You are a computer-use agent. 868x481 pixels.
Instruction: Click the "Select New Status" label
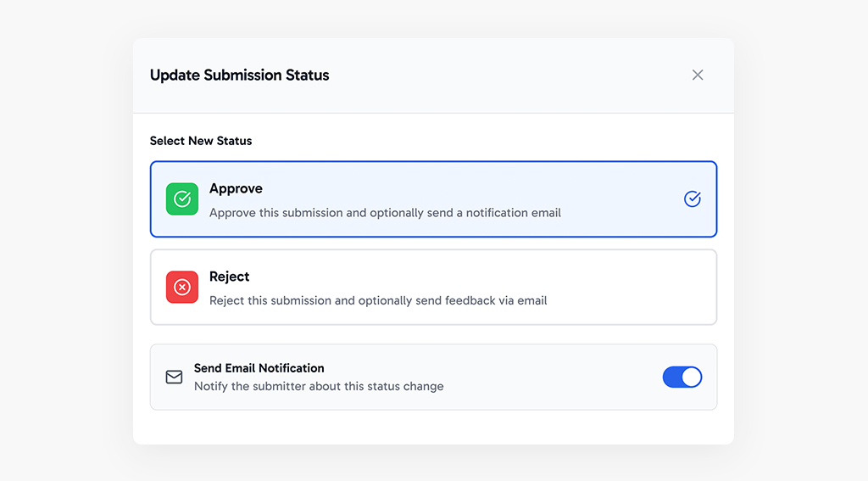201,141
